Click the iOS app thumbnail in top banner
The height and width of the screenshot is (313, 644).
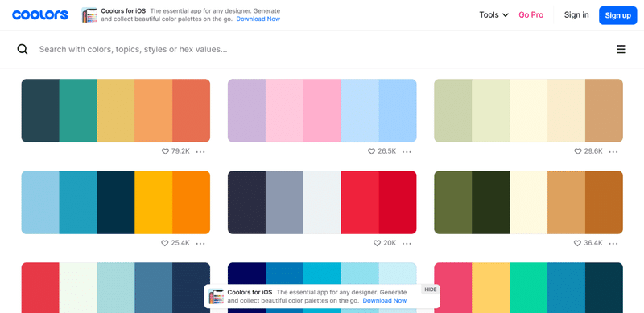(x=89, y=15)
